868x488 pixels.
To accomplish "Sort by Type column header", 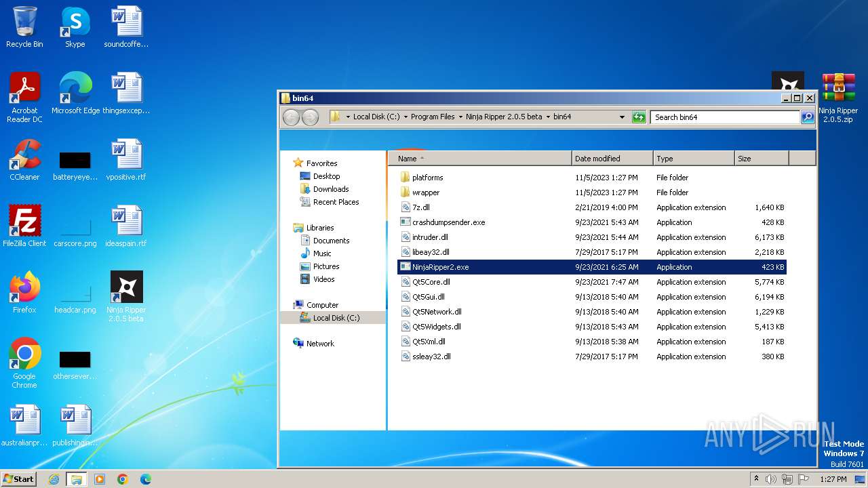I will (694, 159).
